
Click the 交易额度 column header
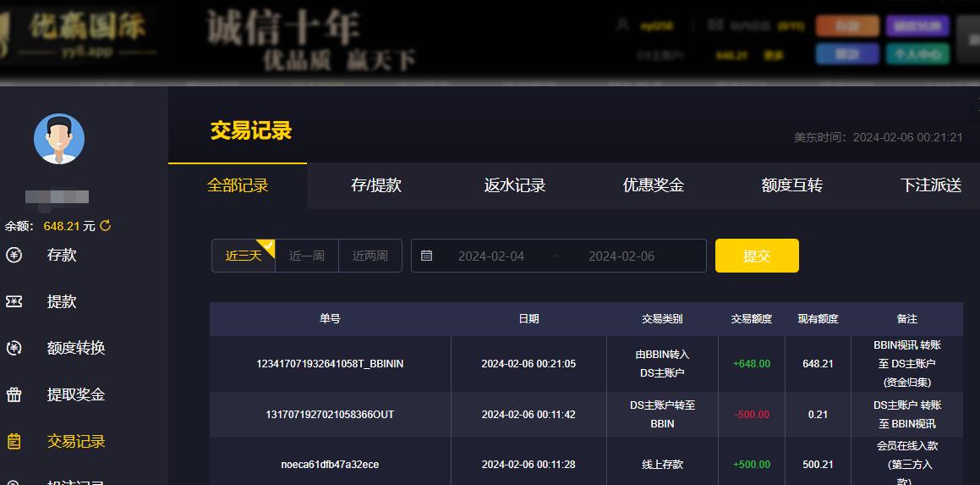[752, 318]
